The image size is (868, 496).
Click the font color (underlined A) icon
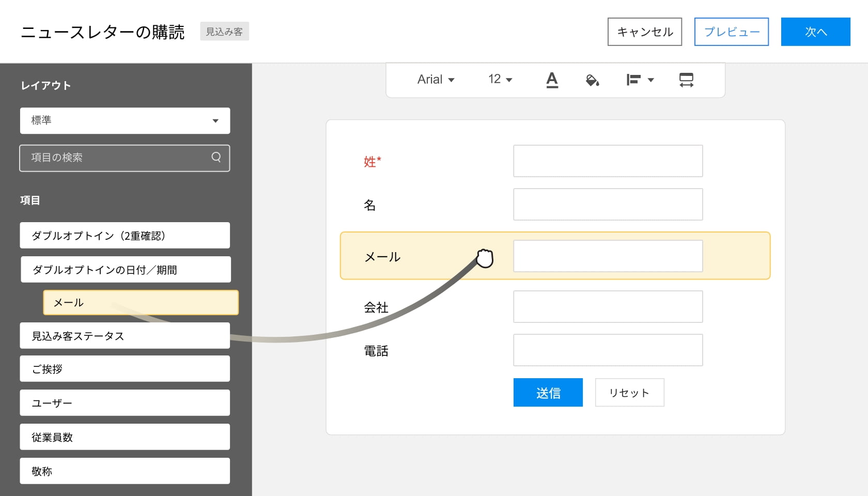552,80
